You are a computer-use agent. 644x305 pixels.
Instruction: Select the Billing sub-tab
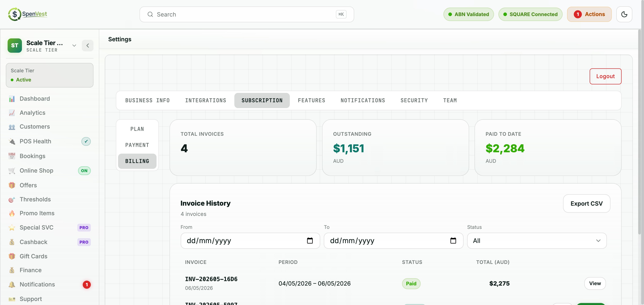coord(137,161)
